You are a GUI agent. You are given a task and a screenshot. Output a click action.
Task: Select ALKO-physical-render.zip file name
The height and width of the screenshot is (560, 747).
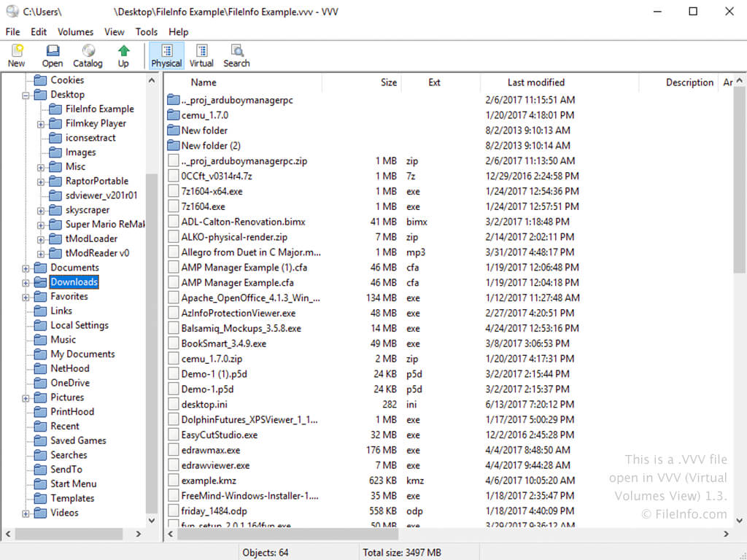(234, 237)
